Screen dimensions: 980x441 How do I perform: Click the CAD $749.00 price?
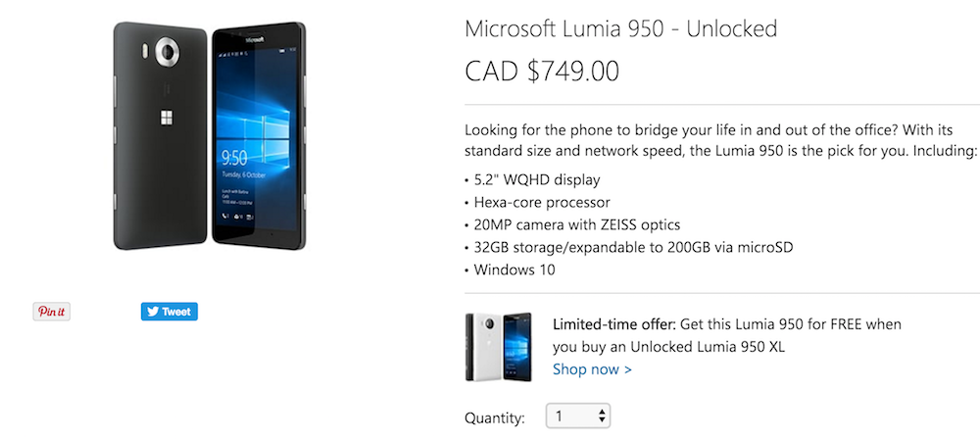pos(542,71)
